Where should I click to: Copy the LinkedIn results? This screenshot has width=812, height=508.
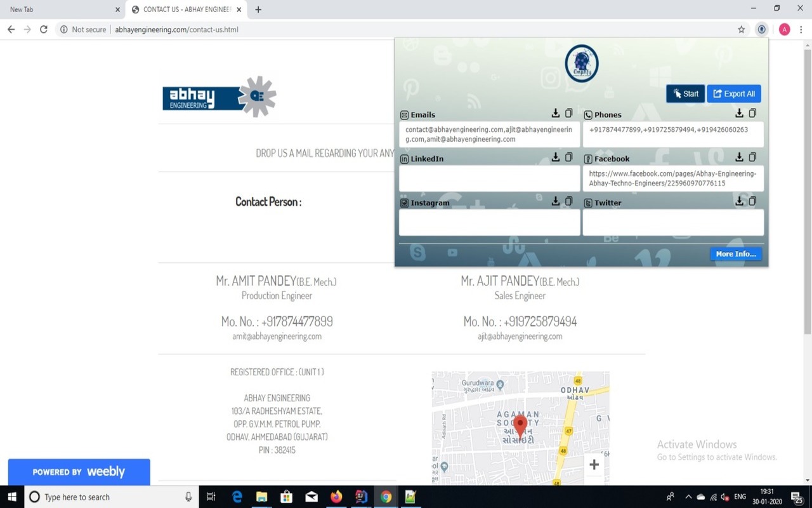568,157
